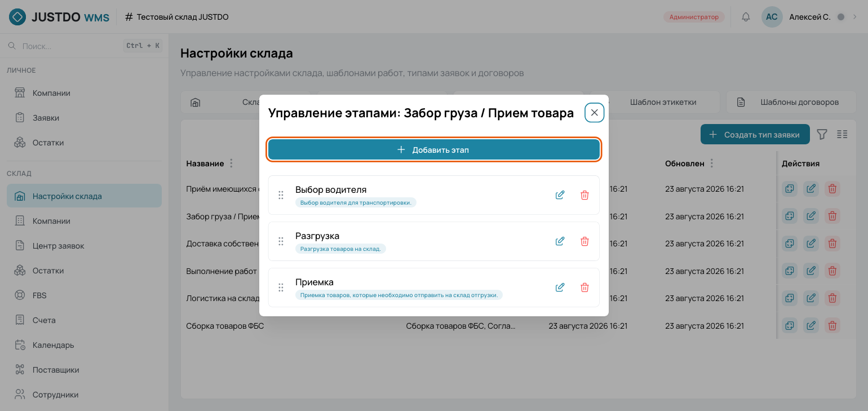Click the Add stage (Добавить этап) button
Screen dimensions: 868x411
coord(433,150)
